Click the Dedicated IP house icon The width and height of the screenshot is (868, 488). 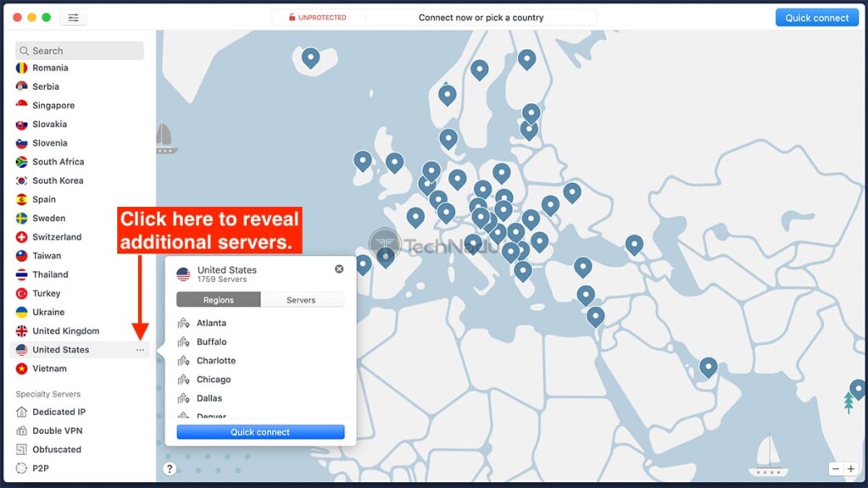21,413
